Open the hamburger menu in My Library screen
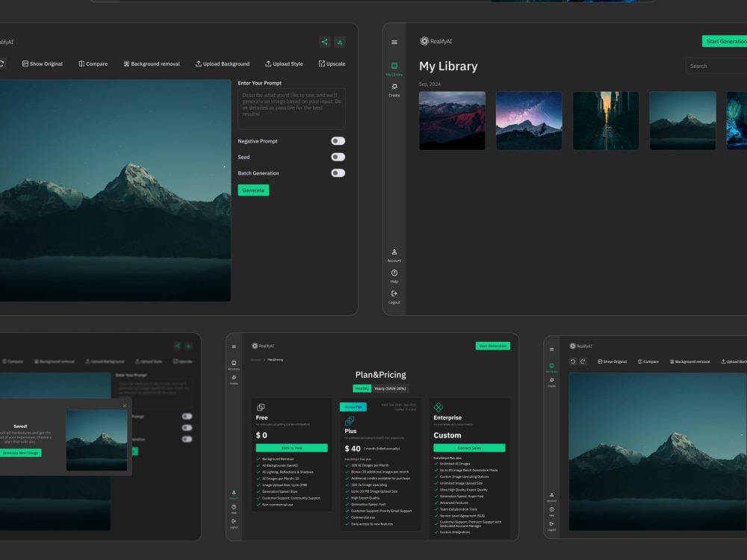This screenshot has width=747, height=560. coord(394,43)
